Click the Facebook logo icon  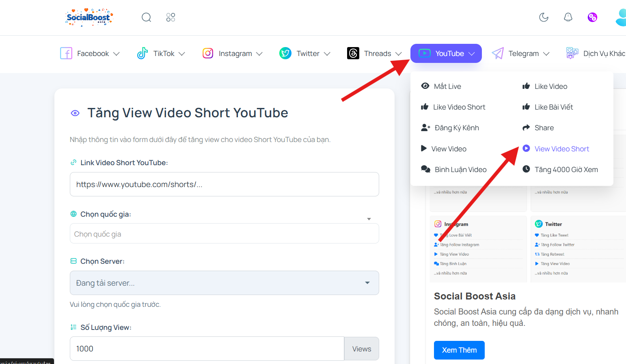(66, 53)
